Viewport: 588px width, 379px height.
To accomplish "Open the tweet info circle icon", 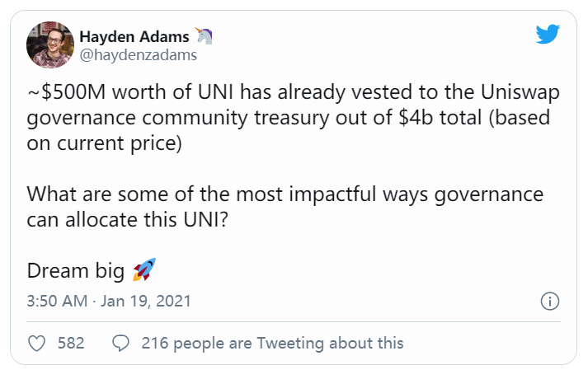I will (x=549, y=302).
